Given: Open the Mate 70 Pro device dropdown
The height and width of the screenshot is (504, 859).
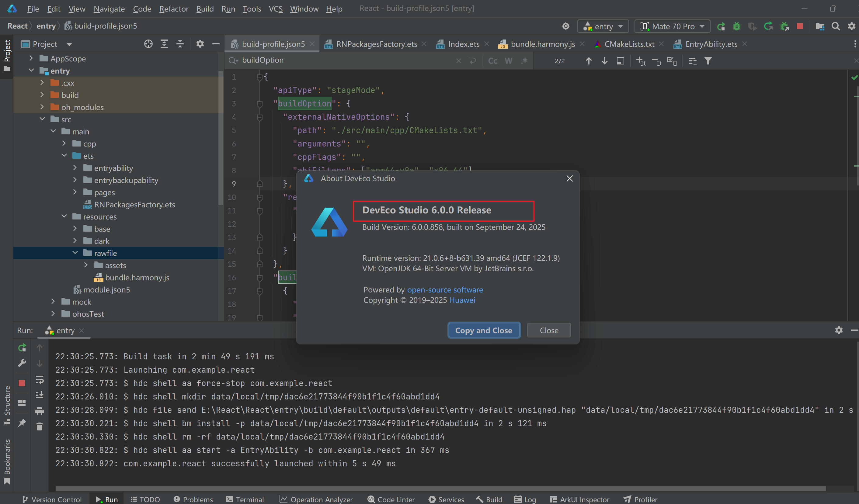Looking at the screenshot, I should (x=672, y=26).
